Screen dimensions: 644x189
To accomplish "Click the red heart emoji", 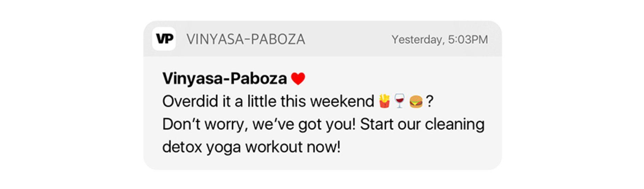I will [x=298, y=79].
